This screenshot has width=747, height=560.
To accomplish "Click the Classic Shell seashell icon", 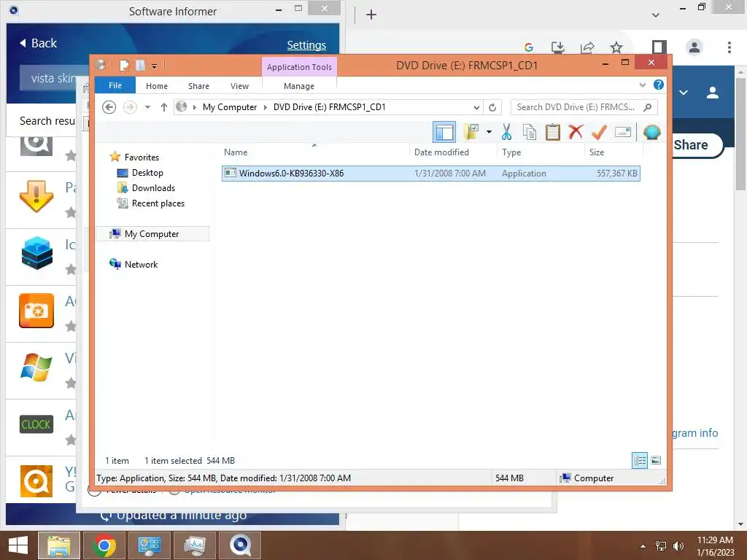I will click(651, 132).
